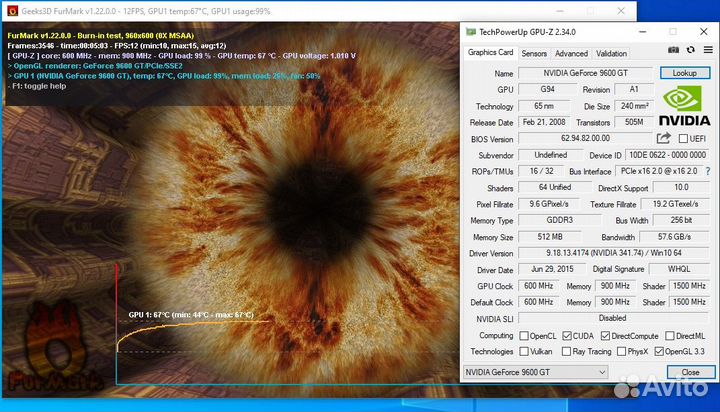The height and width of the screenshot is (412, 720).
Task: Click the GPU-Z refresh icon
Action: pyautogui.click(x=691, y=50)
